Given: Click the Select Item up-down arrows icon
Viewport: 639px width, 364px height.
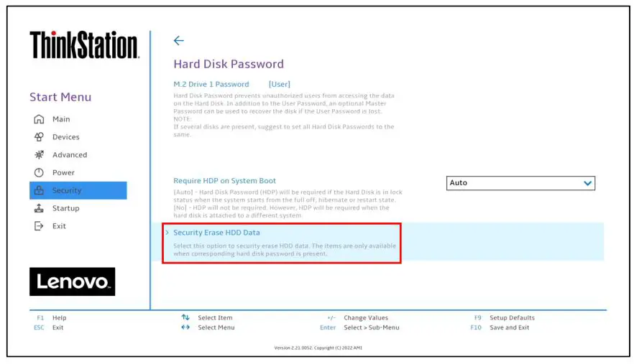Looking at the screenshot, I should [185, 317].
